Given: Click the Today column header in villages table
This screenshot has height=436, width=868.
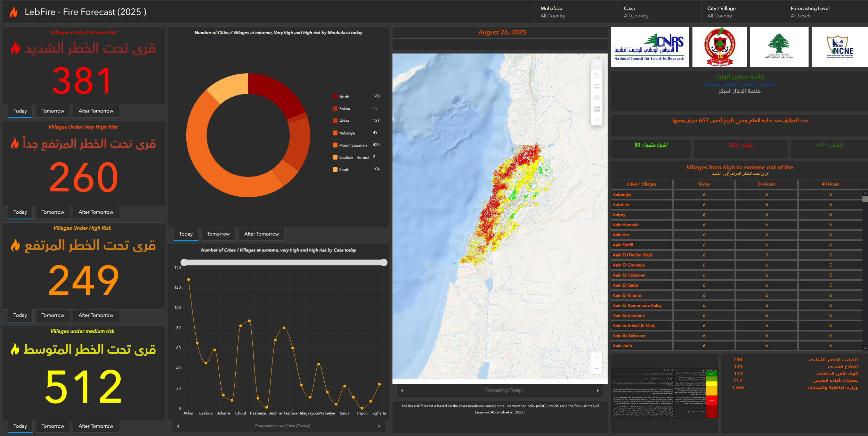Looking at the screenshot, I should pos(704,184).
